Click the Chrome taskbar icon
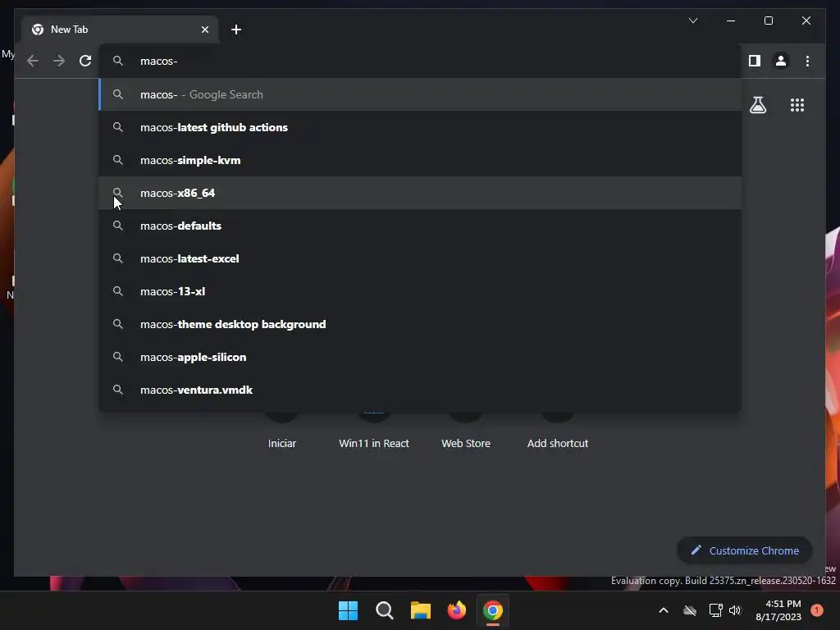The width and height of the screenshot is (840, 630). (493, 610)
